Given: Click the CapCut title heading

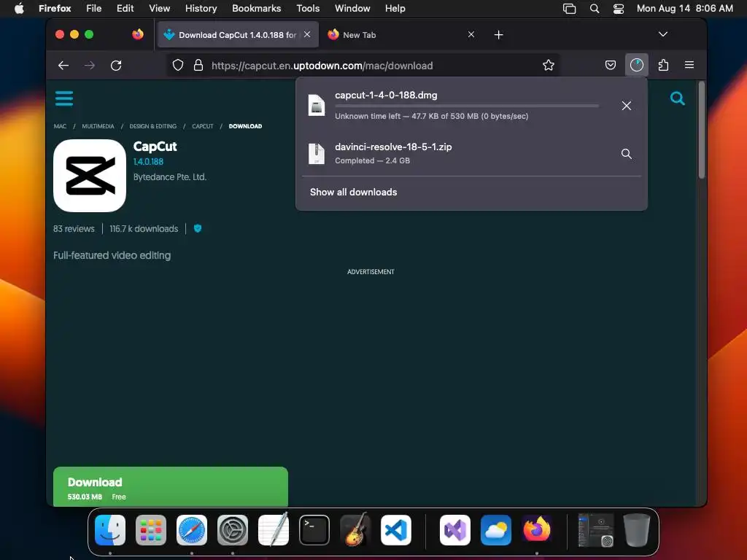Looking at the screenshot, I should click(x=155, y=146).
